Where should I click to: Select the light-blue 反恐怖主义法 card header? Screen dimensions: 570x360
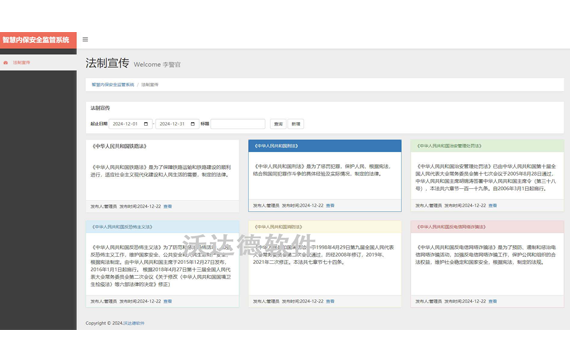click(x=162, y=227)
